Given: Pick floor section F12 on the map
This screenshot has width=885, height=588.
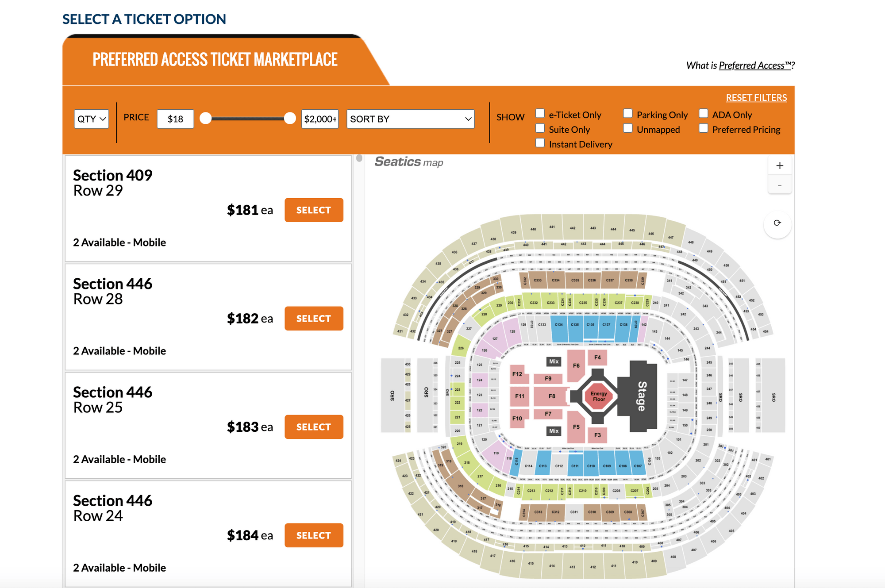Looking at the screenshot, I should [517, 374].
